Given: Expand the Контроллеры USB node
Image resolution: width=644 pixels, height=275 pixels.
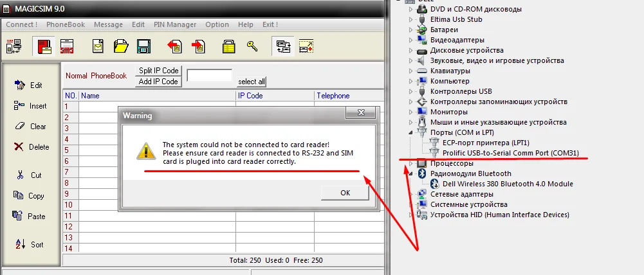Looking at the screenshot, I should coord(410,91).
